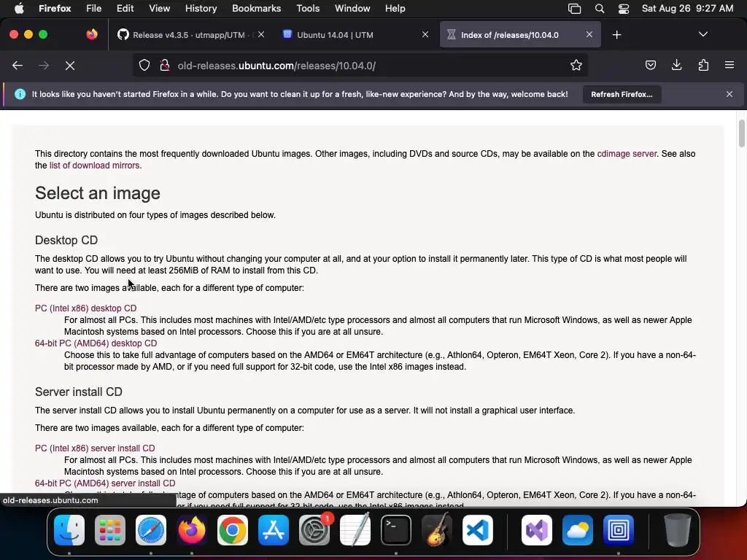Open Visual Studio from the dock
Viewport: 747px width, 560px height.
(x=537, y=529)
